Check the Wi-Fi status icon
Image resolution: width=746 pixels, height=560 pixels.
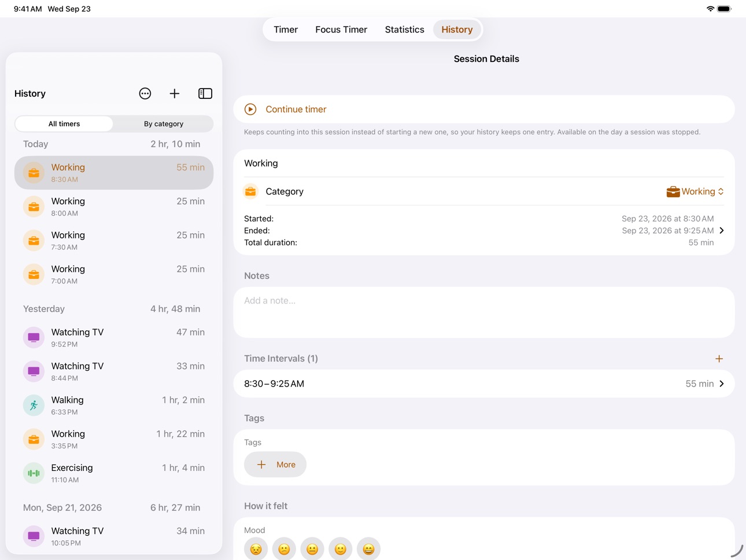coord(710,9)
